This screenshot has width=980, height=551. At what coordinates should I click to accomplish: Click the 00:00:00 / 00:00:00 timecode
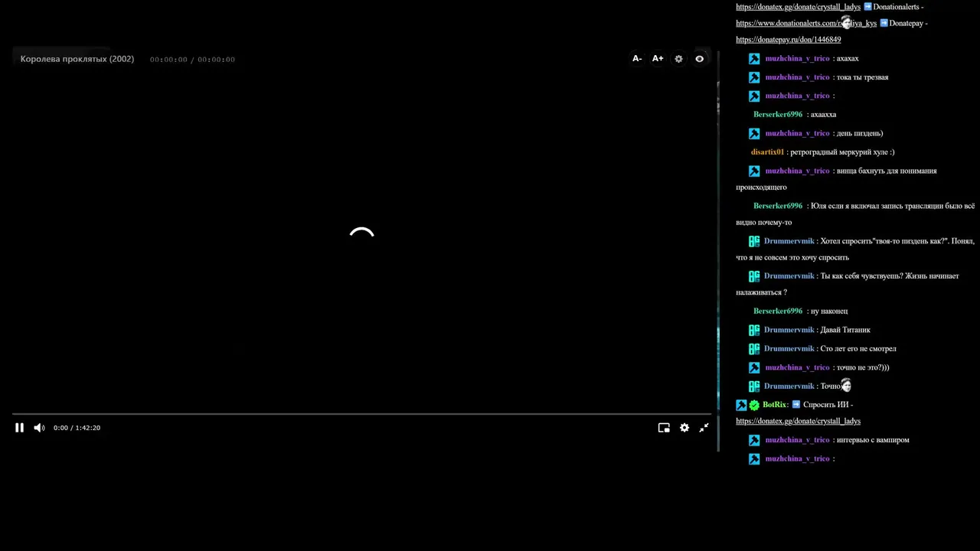tap(192, 59)
